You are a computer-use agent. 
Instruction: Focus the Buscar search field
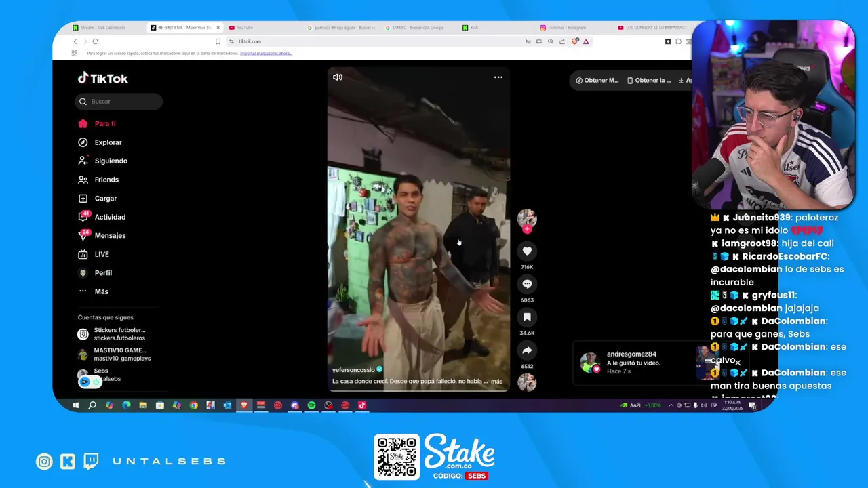(x=119, y=102)
